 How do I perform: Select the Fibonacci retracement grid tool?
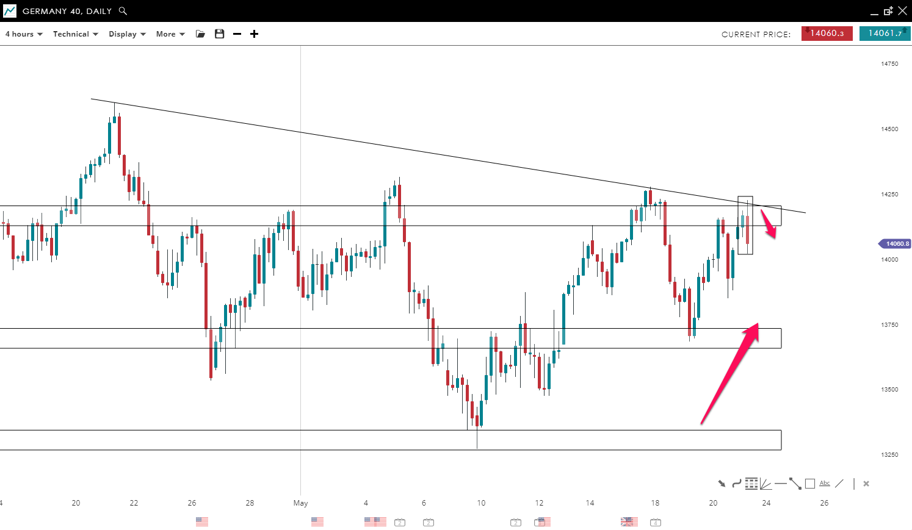tap(751, 484)
